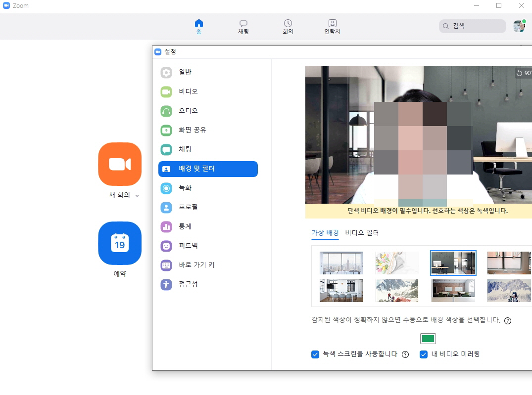Open 비디오 settings camera icon
The height and width of the screenshot is (395, 532).
coord(166,91)
